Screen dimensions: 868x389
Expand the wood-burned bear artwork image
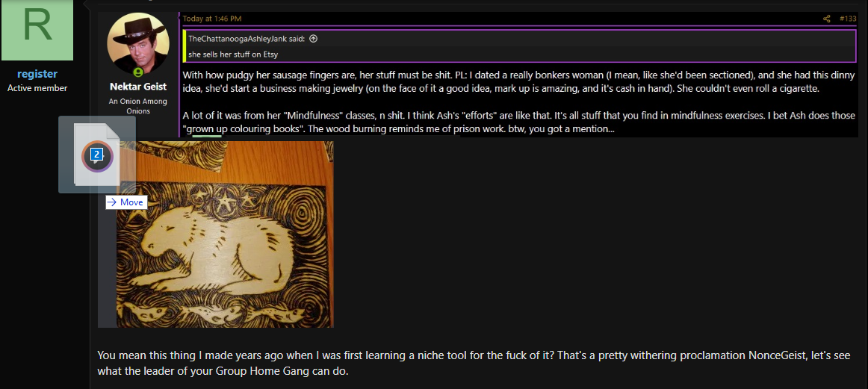pos(216,234)
